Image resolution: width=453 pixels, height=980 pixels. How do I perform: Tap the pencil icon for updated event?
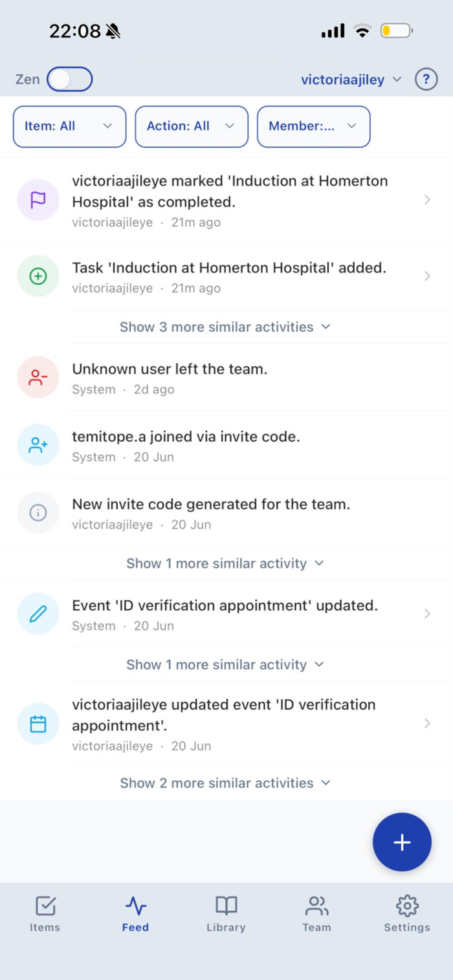[38, 614]
